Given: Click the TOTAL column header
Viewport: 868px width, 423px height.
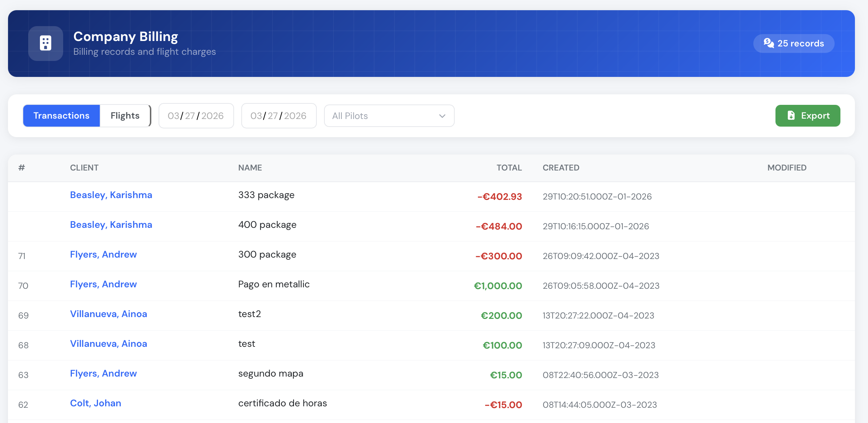Looking at the screenshot, I should [509, 168].
